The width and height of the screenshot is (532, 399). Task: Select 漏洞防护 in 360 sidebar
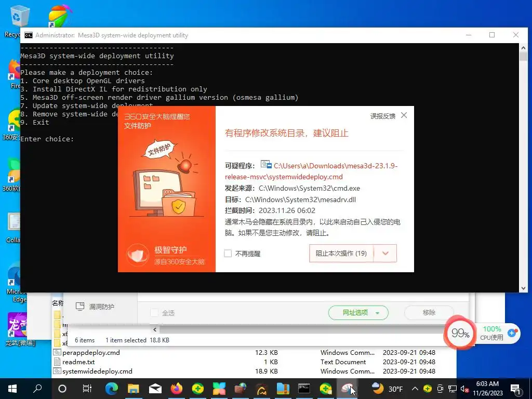(95, 307)
